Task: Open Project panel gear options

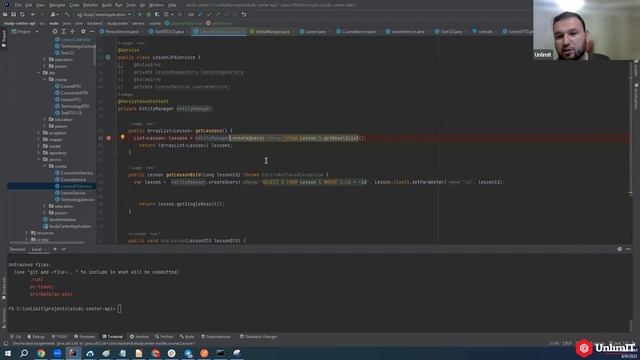Action: (83, 31)
